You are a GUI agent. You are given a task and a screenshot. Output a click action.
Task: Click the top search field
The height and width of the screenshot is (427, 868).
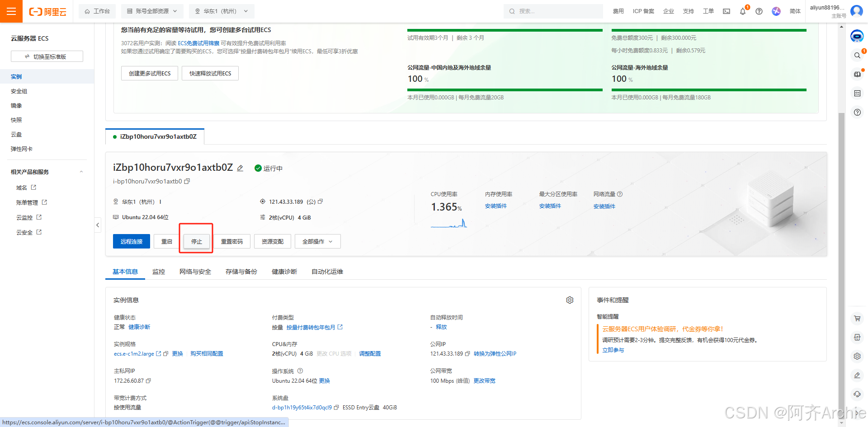(553, 11)
